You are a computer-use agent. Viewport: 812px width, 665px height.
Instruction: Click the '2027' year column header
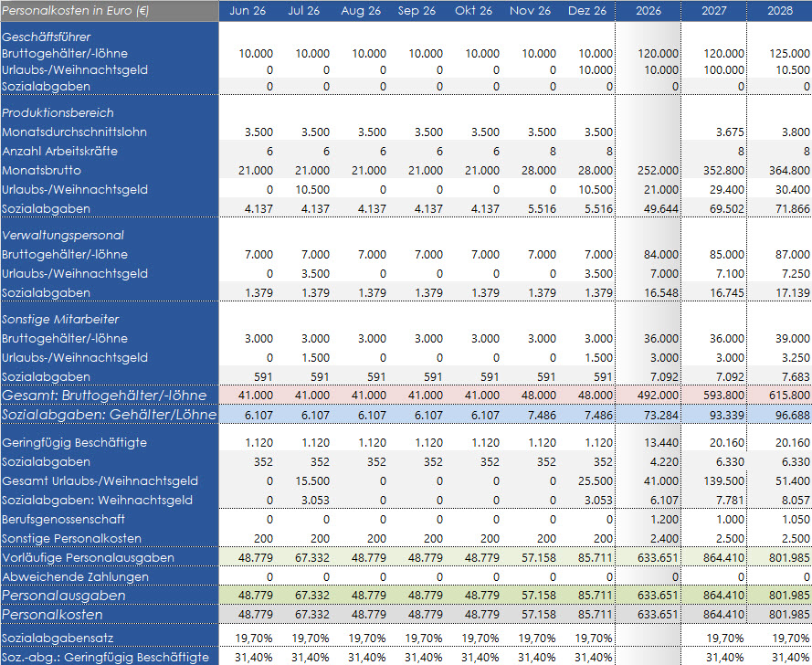coord(714,10)
